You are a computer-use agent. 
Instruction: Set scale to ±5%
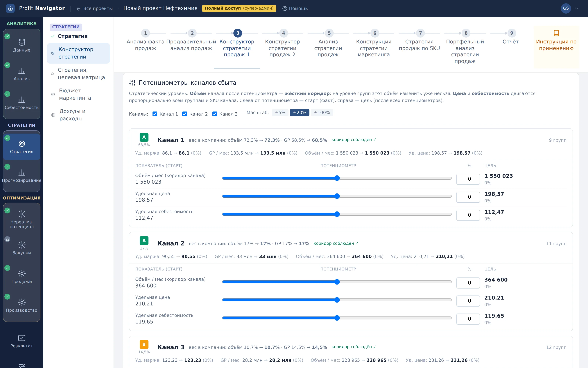pyautogui.click(x=280, y=113)
